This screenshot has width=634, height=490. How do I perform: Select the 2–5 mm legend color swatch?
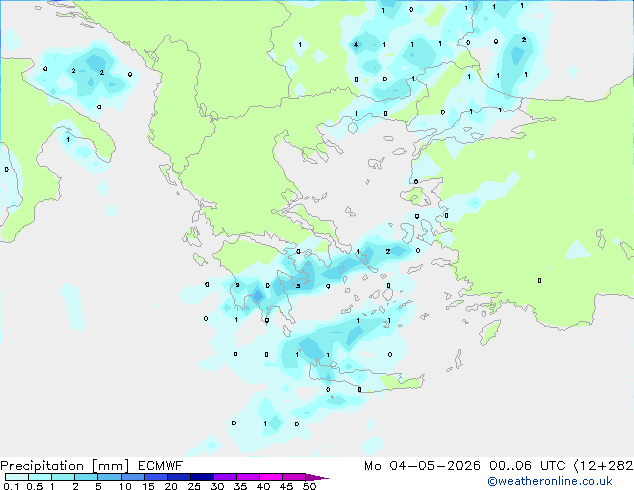coord(86,477)
